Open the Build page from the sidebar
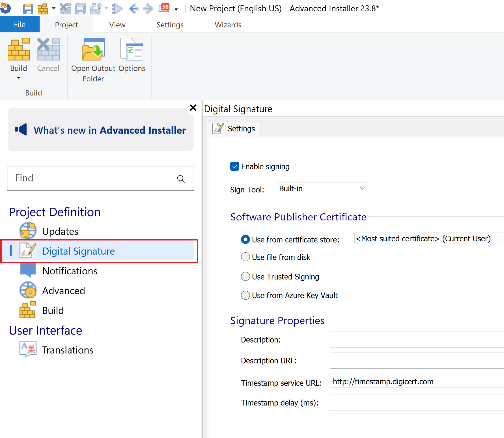This screenshot has width=504, height=438. [x=53, y=311]
